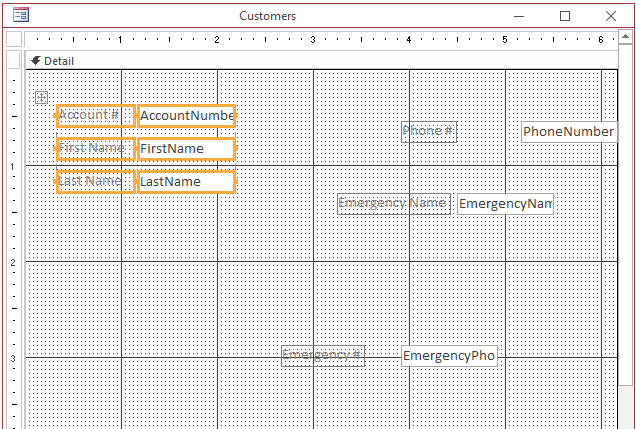Select the PhoneNumber text box
This screenshot has width=636, height=429.
(569, 132)
